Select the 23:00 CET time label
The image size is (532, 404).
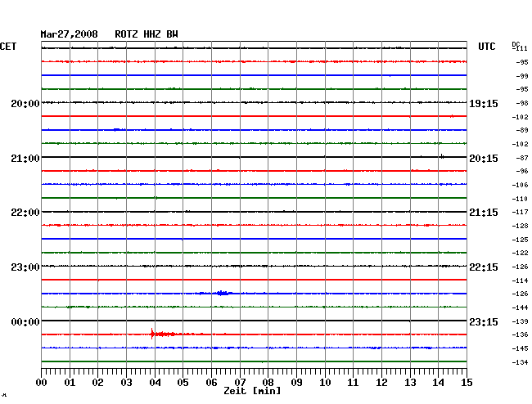click(25, 267)
